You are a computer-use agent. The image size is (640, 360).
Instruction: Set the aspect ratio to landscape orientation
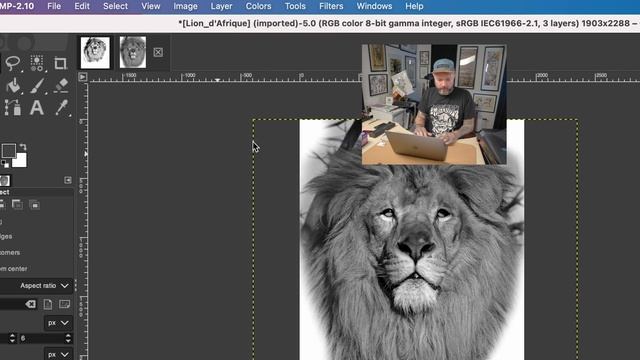tap(64, 304)
